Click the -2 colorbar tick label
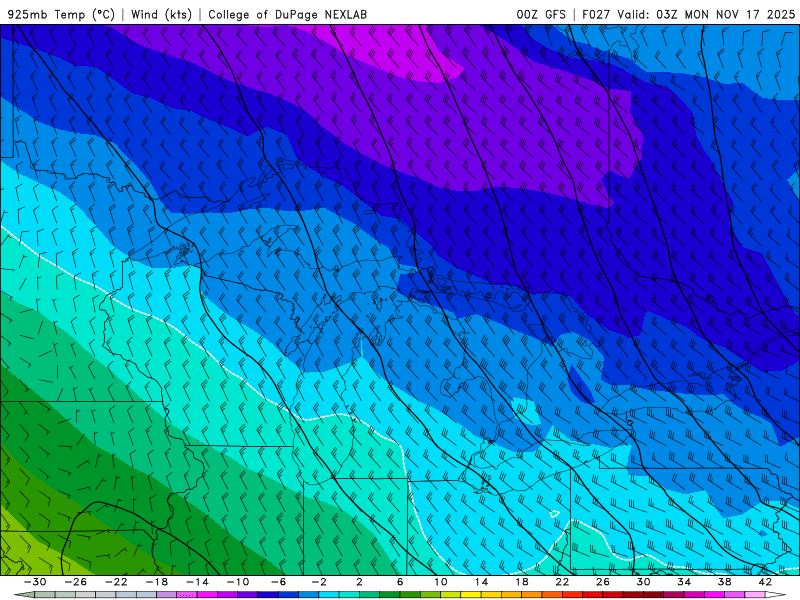Screen dimensions: 800x600 point(319,582)
